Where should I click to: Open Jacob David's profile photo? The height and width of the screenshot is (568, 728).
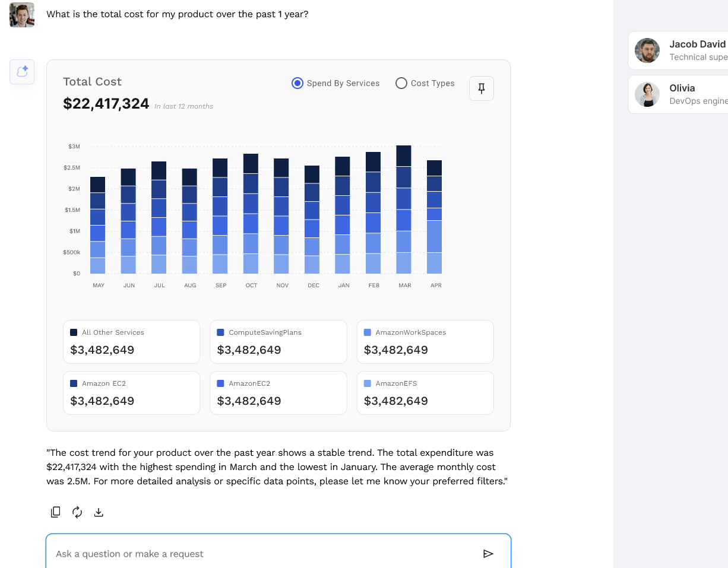[647, 50]
